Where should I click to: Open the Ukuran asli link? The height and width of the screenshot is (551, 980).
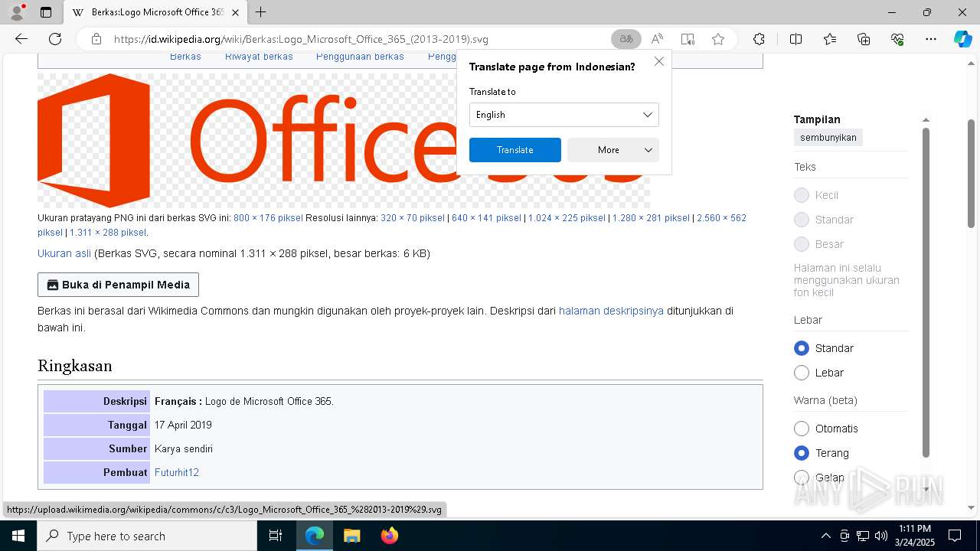tap(64, 253)
